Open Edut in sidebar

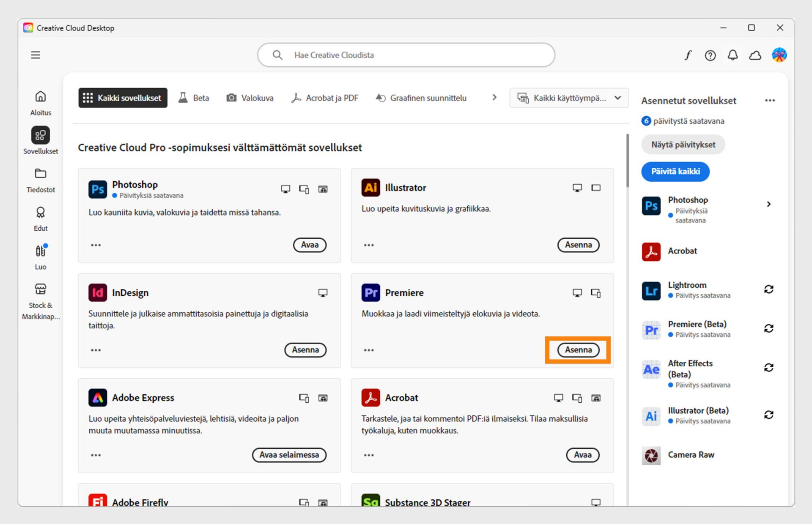(x=41, y=219)
